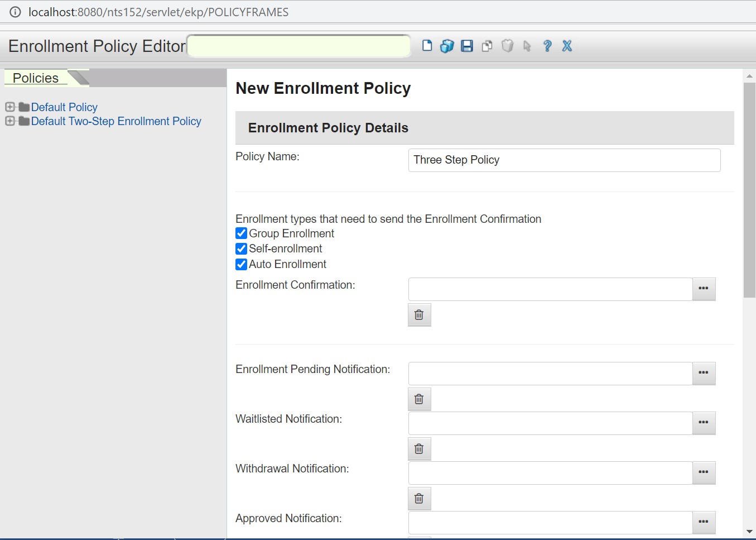
Task: Close the editor with the blue X icon
Action: coord(567,46)
